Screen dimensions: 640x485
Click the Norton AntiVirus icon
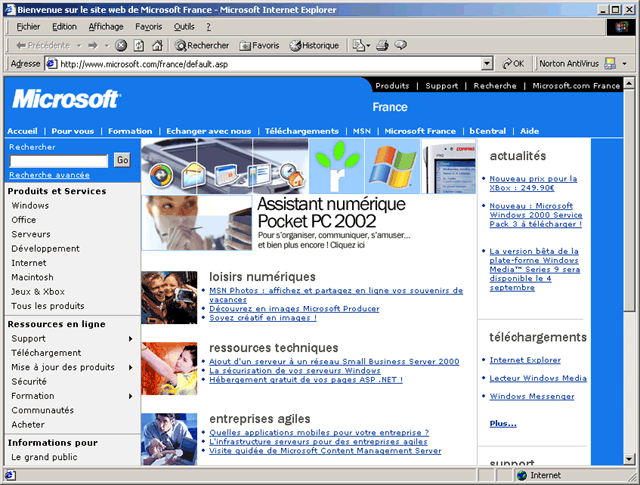(x=610, y=64)
